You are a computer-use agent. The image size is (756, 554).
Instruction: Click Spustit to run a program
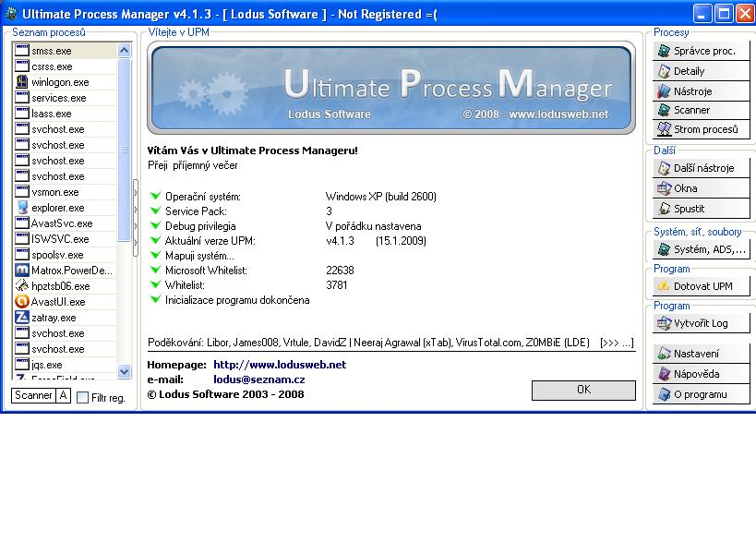(x=702, y=209)
